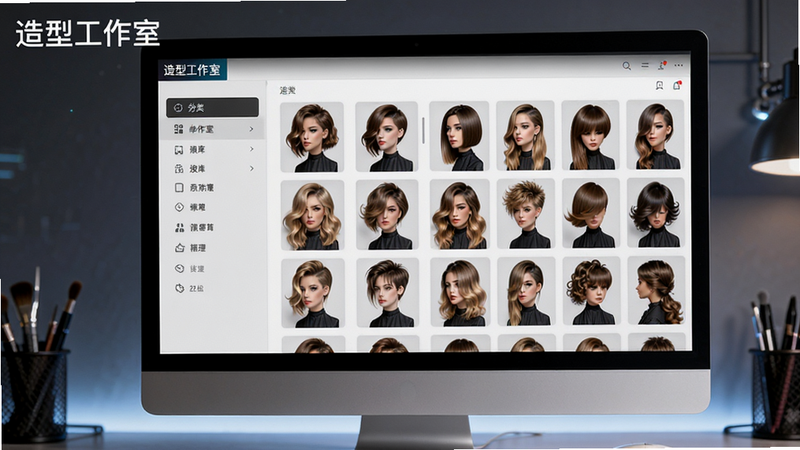Viewport: 800px width, 450px height.
Task: Select the bob covering both eyes thumbnail
Action: point(591,213)
